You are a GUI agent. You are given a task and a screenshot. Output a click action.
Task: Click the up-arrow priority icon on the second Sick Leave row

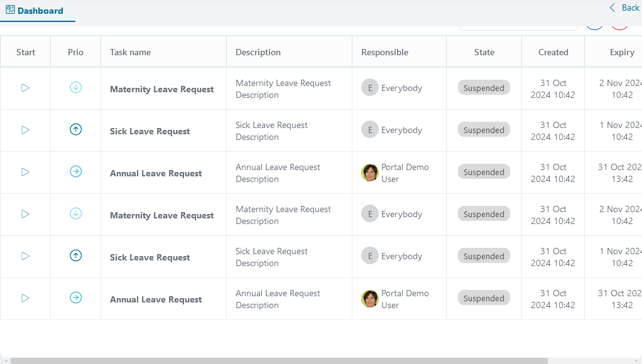click(75, 255)
